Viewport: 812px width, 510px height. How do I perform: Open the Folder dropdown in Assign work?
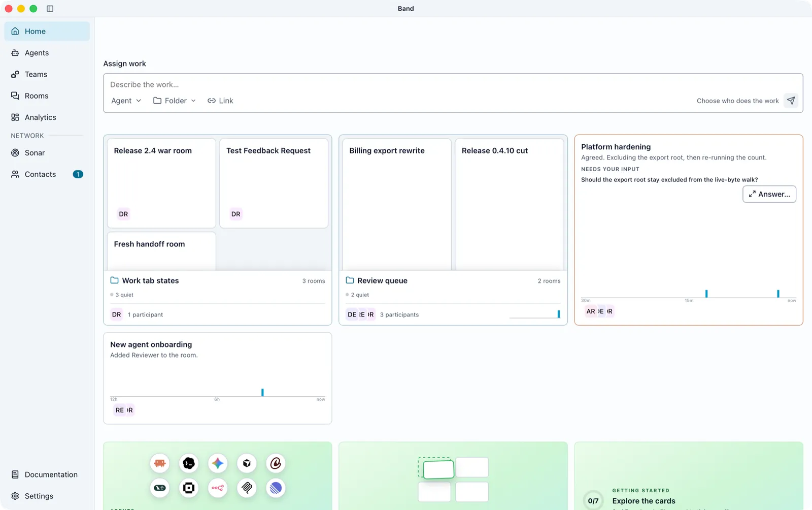pyautogui.click(x=175, y=101)
